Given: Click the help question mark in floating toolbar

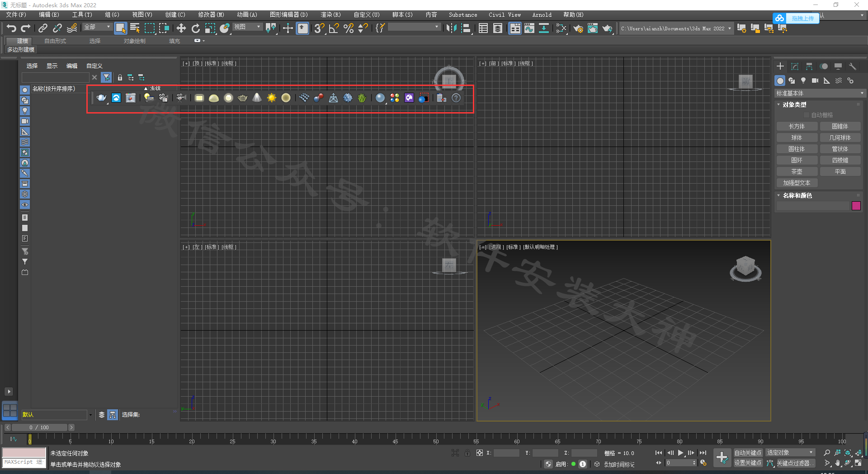Looking at the screenshot, I should pos(456,98).
